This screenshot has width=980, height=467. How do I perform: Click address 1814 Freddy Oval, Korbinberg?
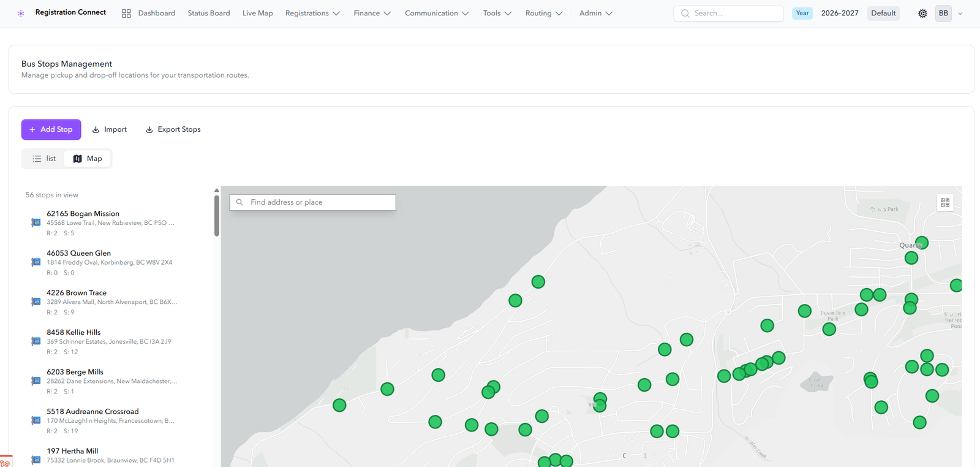click(110, 262)
